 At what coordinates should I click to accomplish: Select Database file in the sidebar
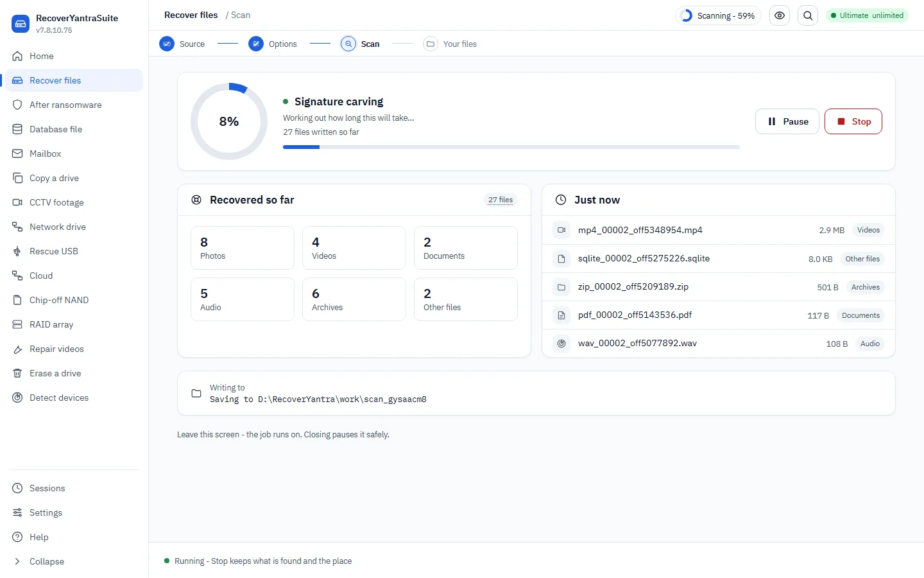tap(74, 129)
